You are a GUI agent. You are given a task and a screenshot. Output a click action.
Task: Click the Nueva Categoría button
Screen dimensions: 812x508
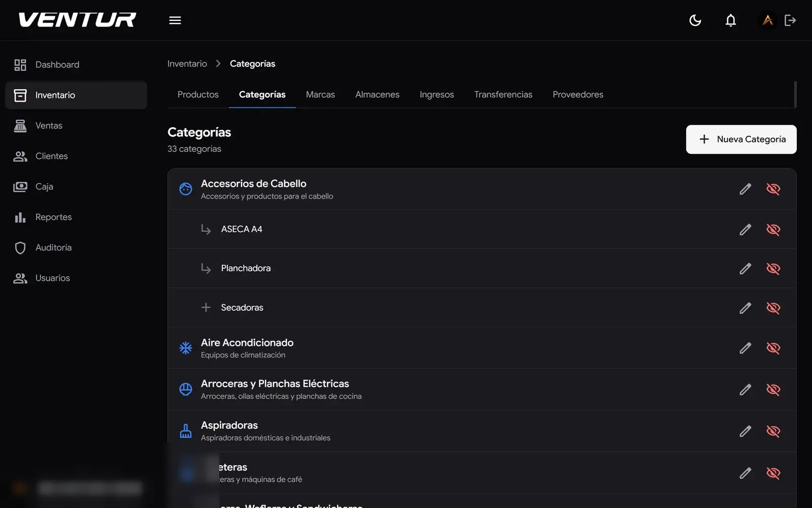click(x=741, y=139)
